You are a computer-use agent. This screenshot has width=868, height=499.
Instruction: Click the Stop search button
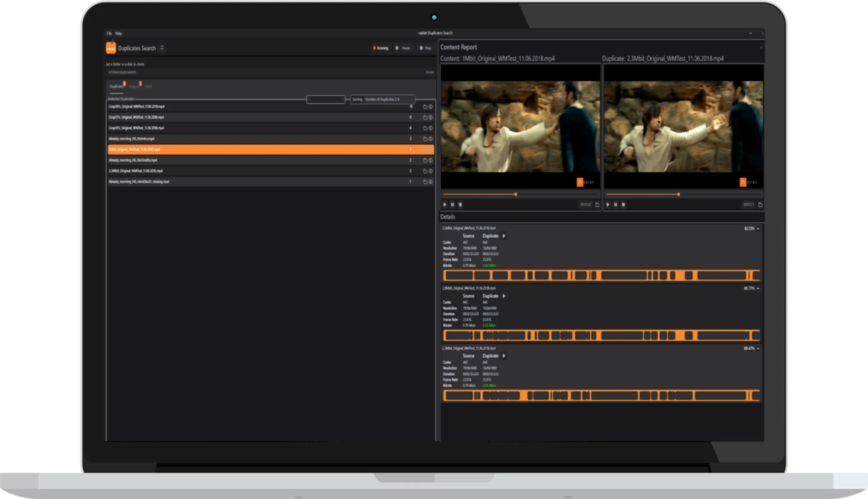pos(425,48)
